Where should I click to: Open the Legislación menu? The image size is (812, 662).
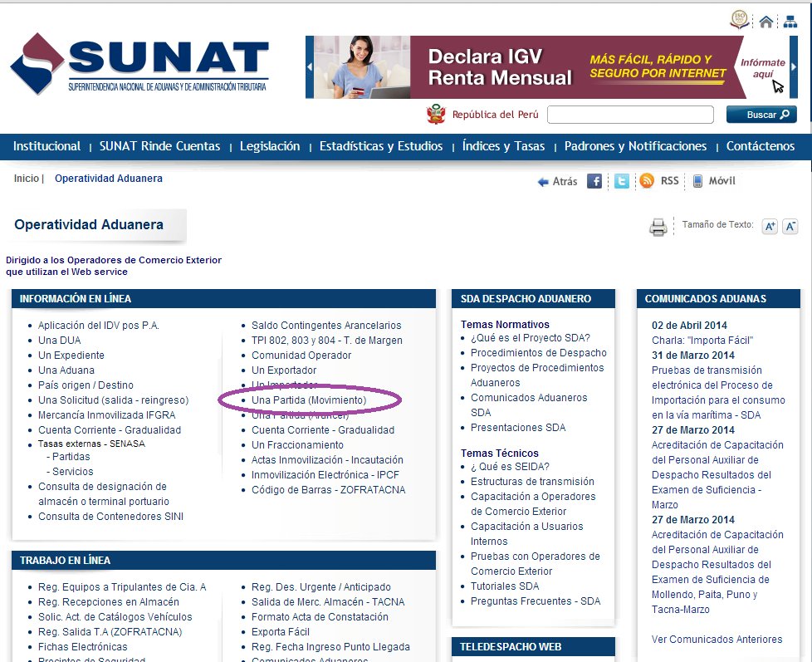(x=270, y=146)
